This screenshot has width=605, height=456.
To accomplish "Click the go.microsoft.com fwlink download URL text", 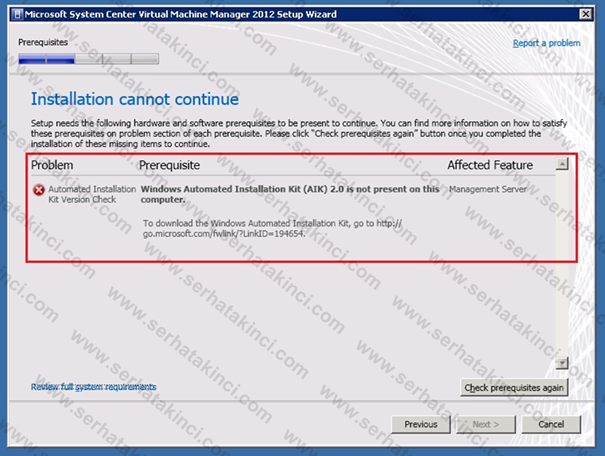I will (x=272, y=228).
